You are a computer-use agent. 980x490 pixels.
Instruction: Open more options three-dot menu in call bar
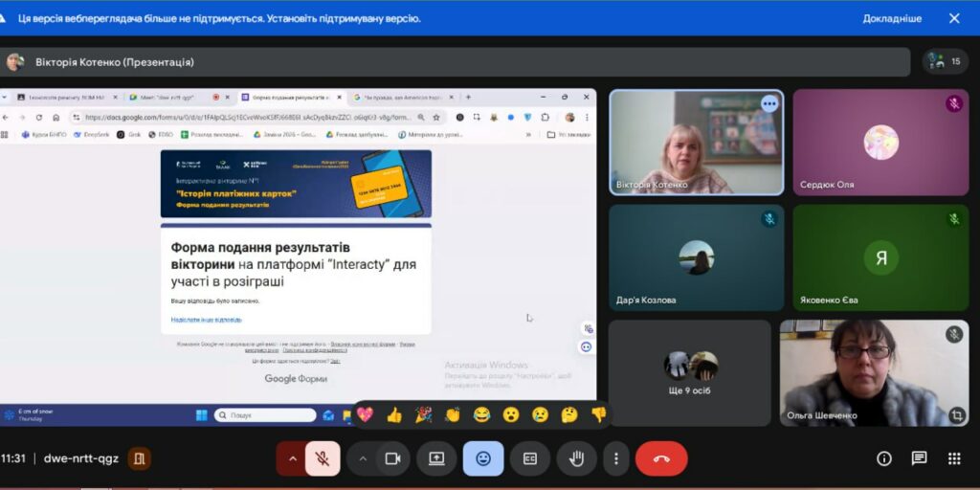616,458
